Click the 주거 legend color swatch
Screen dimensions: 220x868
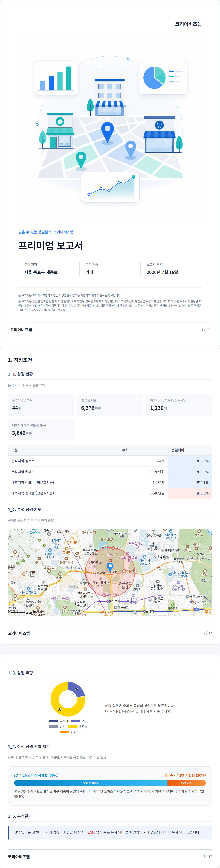click(x=75, y=721)
